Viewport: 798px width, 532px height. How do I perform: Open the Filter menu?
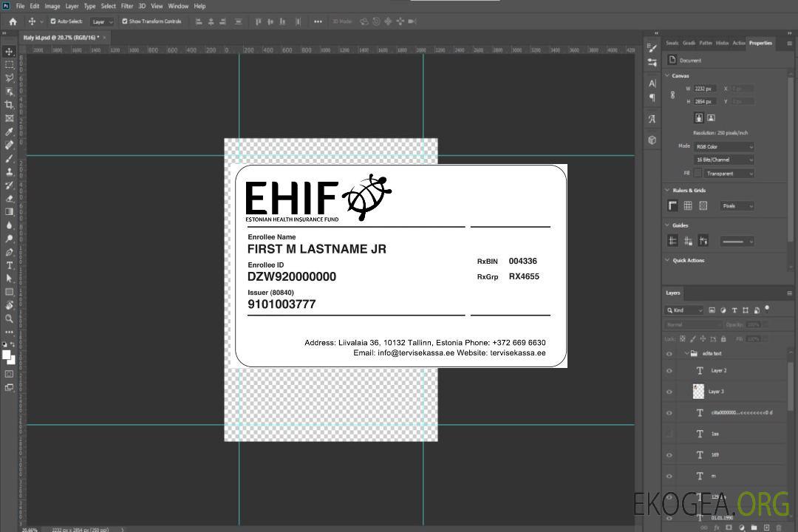[127, 6]
